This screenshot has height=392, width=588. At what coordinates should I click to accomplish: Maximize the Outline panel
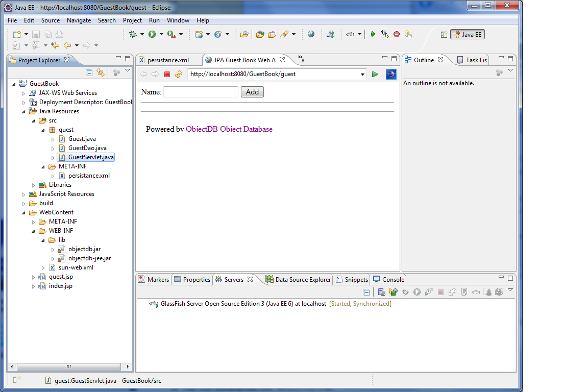[x=510, y=59]
